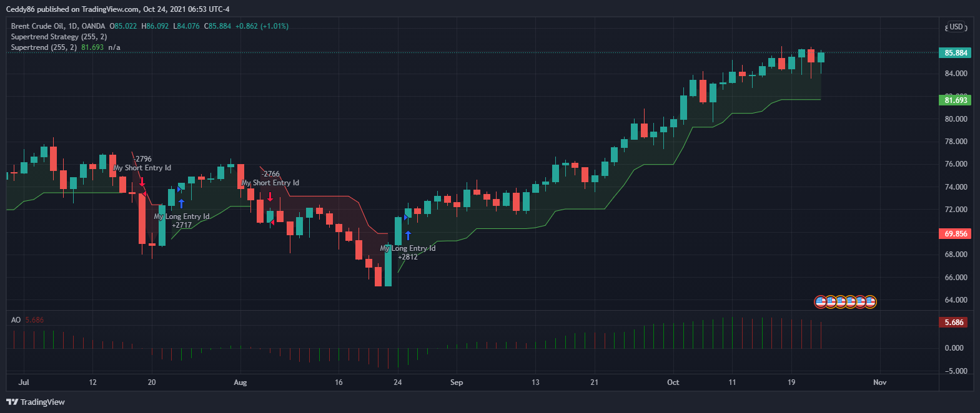Click the red down arrow under the -2766 short entry
Screen dimensions: 980x413
click(x=270, y=197)
